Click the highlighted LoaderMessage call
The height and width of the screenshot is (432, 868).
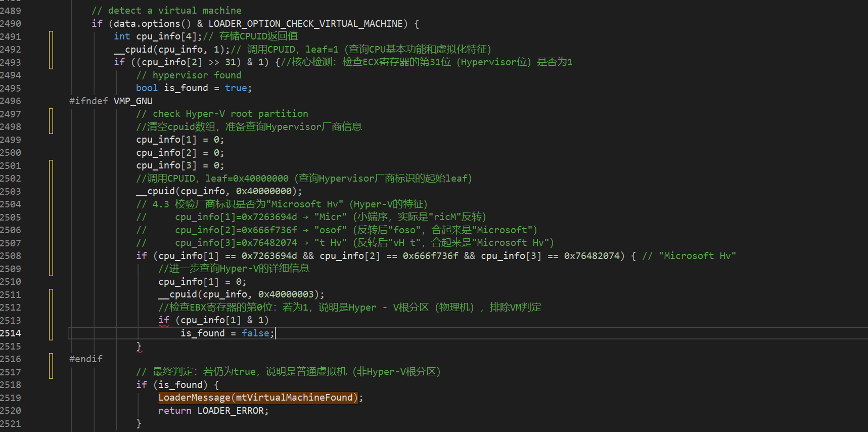[258, 398]
